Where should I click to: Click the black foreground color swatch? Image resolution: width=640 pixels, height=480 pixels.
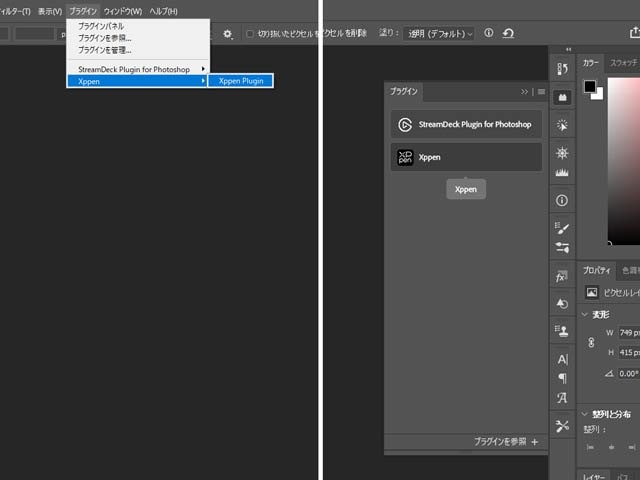589,86
